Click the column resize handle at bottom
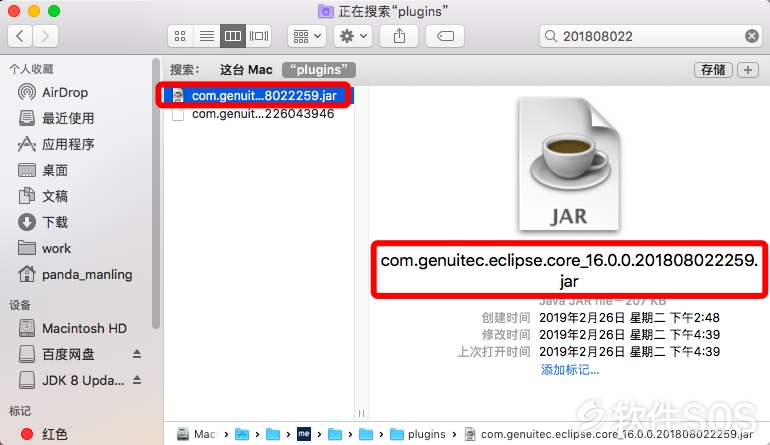 (x=361, y=414)
